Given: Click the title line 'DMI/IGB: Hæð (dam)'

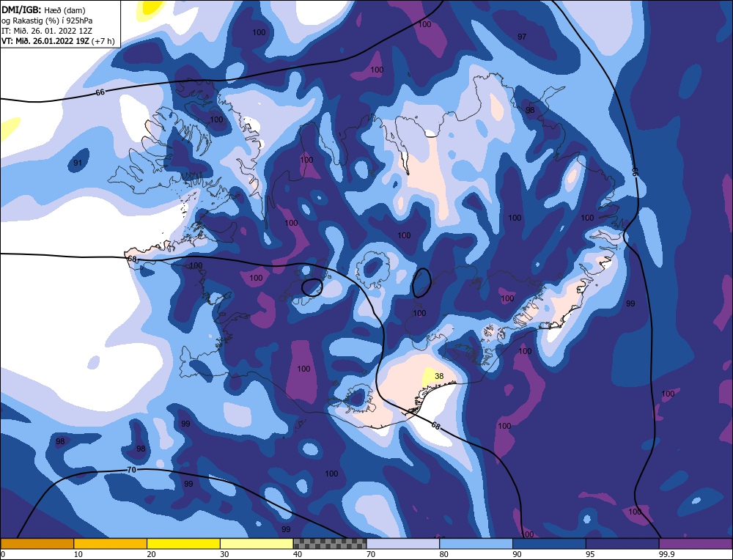Looking at the screenshot, I should pyautogui.click(x=43, y=10).
